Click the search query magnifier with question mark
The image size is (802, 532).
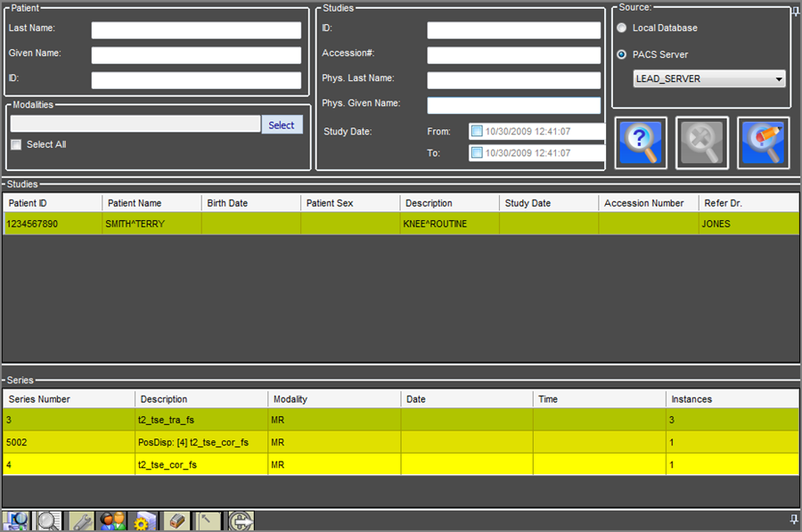tap(640, 143)
